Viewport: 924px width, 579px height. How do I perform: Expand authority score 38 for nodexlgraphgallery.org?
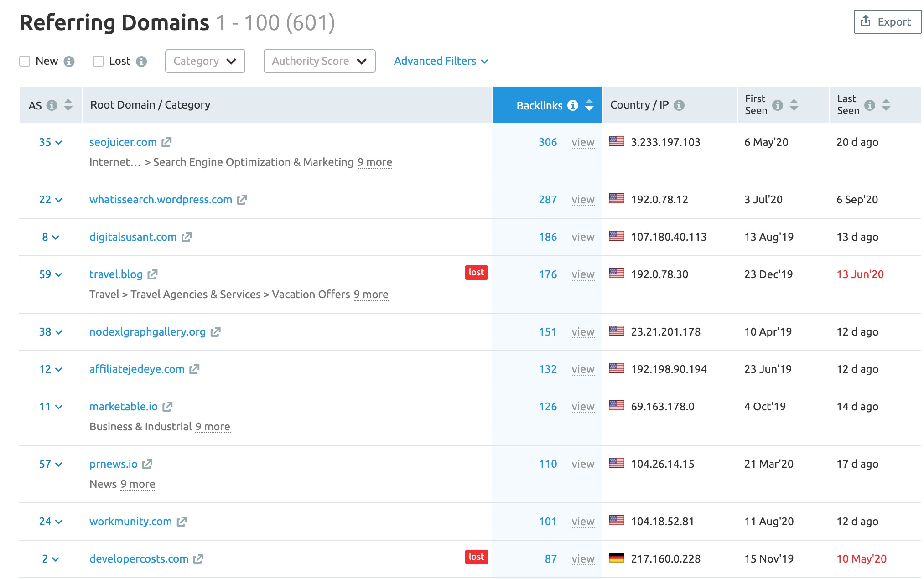click(x=51, y=332)
